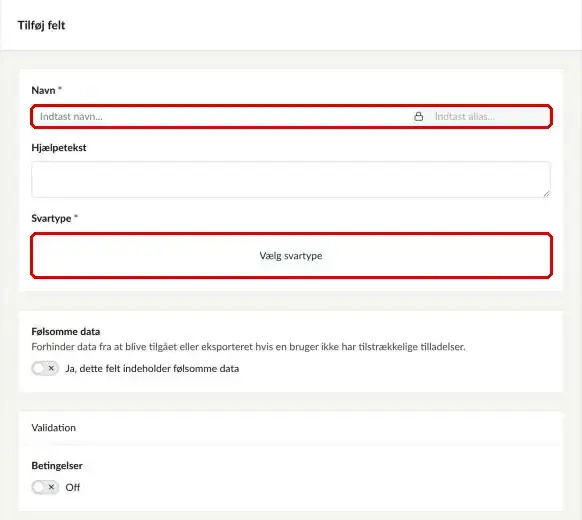The height and width of the screenshot is (520, 582).
Task: Click the asterisk next to the Svartype label
Action: (x=76, y=217)
